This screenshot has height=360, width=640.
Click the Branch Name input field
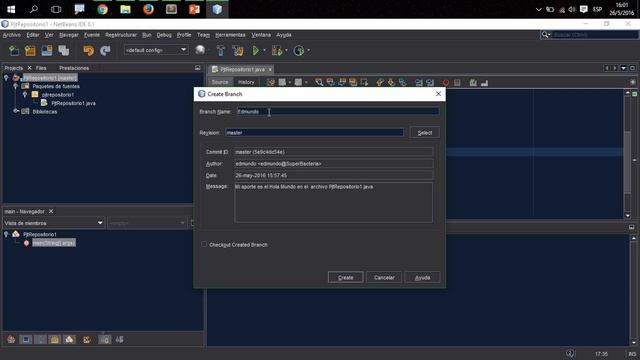tap(338, 111)
